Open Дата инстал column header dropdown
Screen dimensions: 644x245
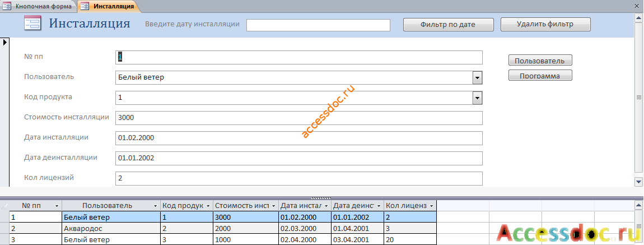coord(326,206)
